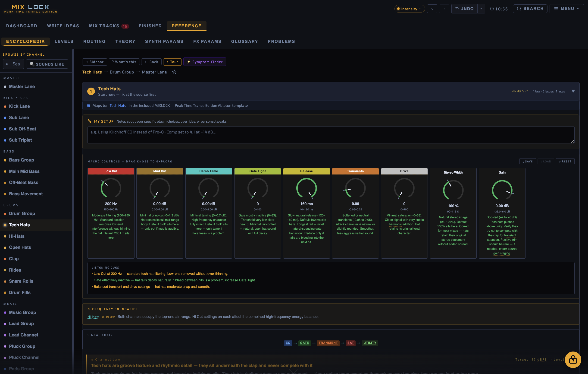The width and height of the screenshot is (588, 374).
Task: Click the Search magnifier in top bar
Action: (x=530, y=9)
